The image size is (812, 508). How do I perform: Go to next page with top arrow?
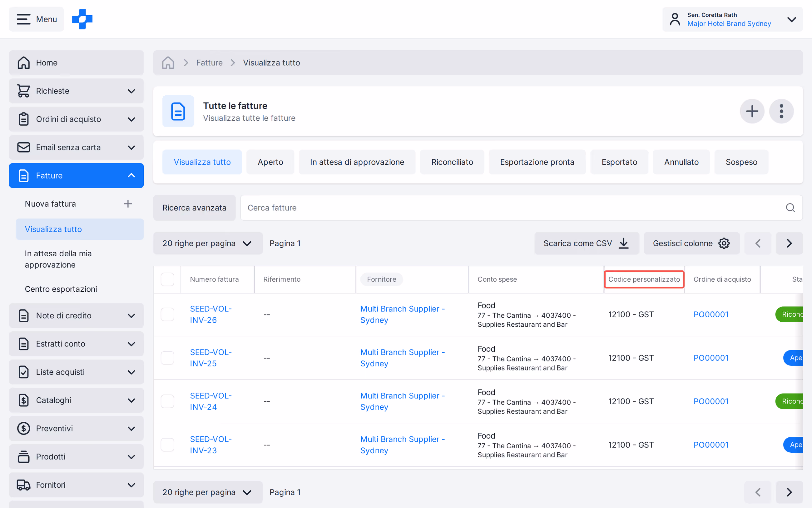[x=789, y=243]
